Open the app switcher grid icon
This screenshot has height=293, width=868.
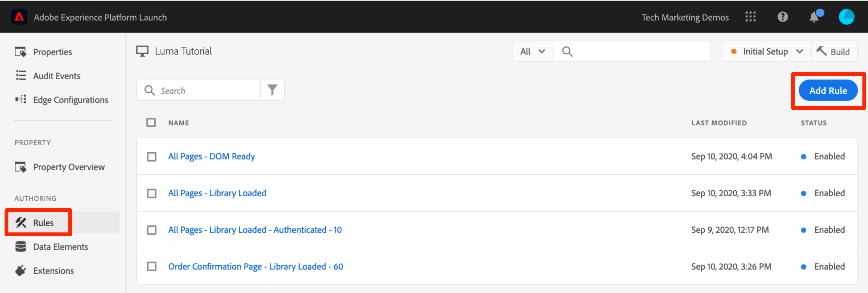750,17
